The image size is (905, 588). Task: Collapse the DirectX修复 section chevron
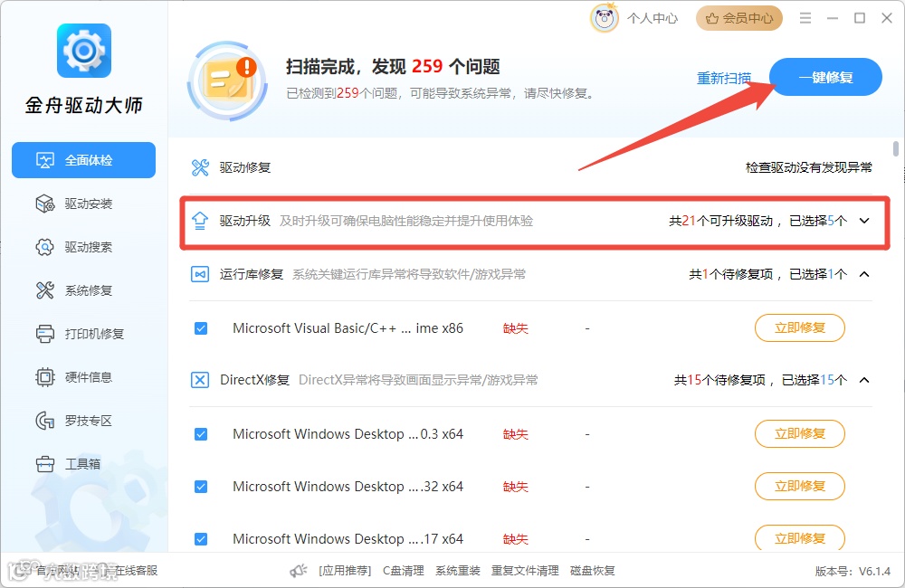pos(864,380)
